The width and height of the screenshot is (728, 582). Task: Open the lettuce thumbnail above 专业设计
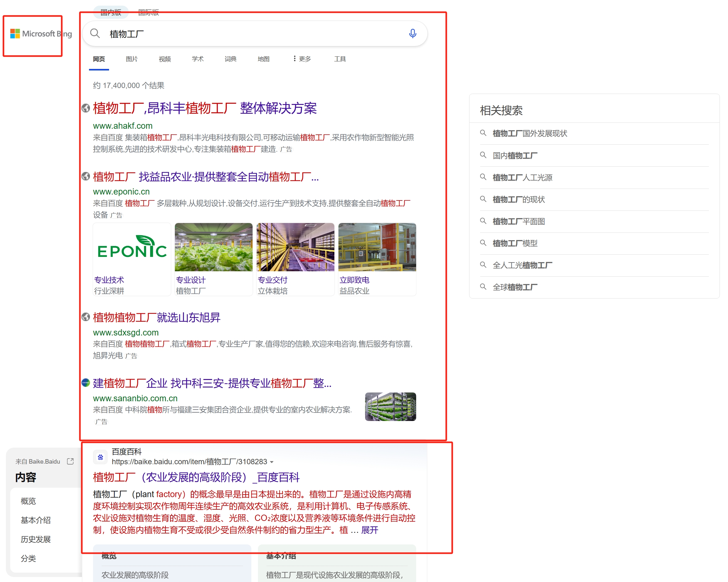click(213, 247)
